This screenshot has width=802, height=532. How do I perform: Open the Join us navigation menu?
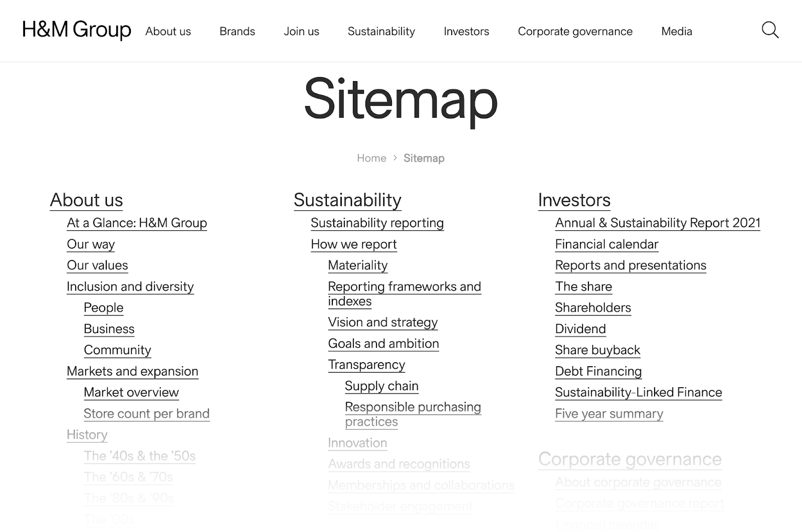tap(301, 31)
